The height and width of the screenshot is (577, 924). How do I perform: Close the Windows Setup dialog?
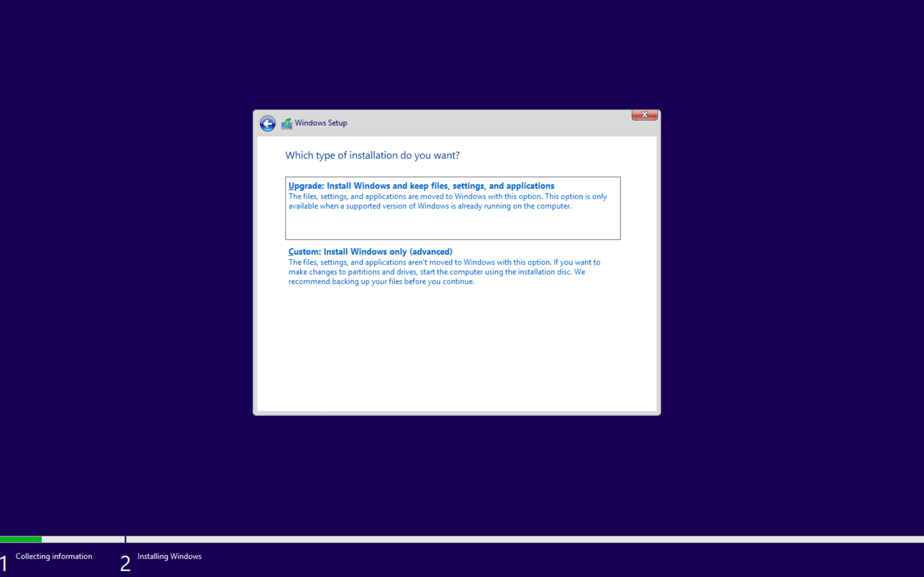click(644, 115)
